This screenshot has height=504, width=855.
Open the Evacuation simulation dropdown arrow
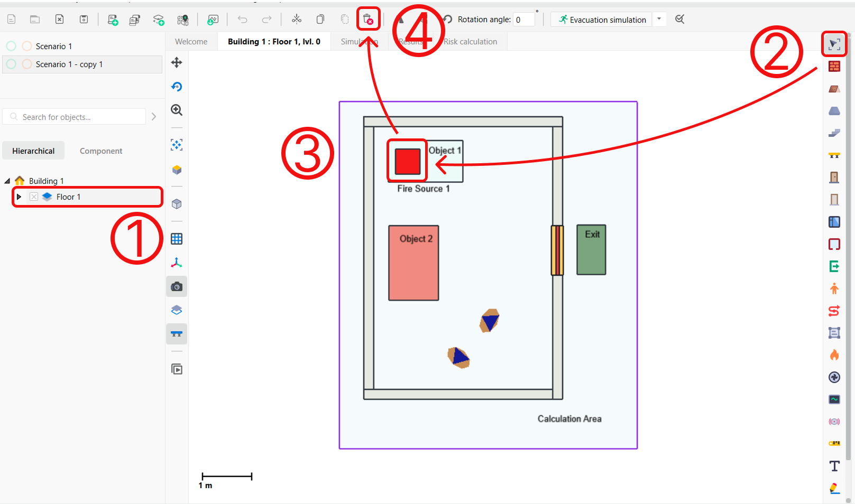pos(659,19)
